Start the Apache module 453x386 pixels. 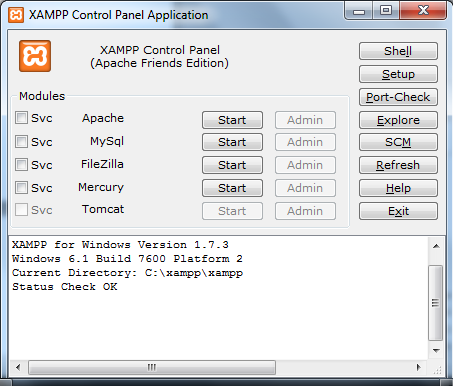click(232, 120)
